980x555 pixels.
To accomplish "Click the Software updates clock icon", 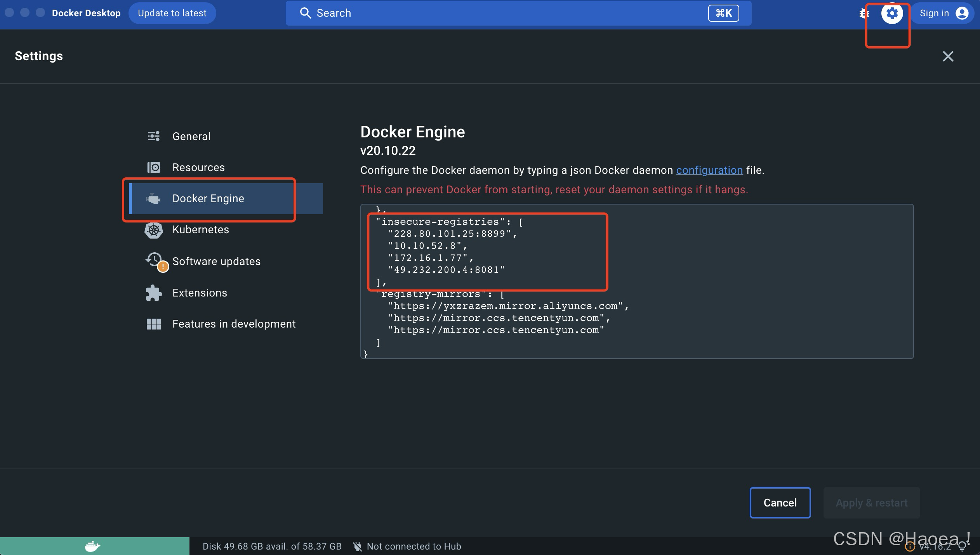I will 155,260.
